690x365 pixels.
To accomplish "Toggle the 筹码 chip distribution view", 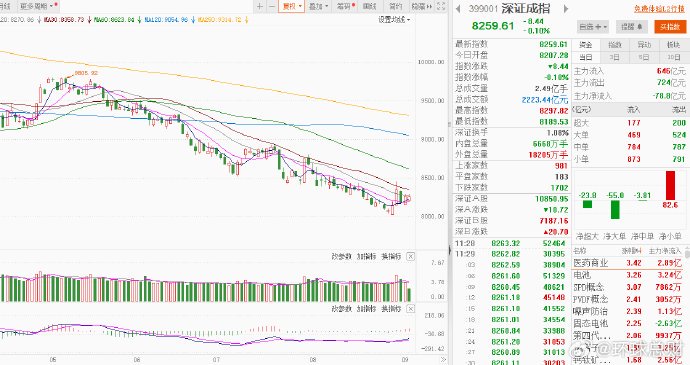I will tap(345, 6).
